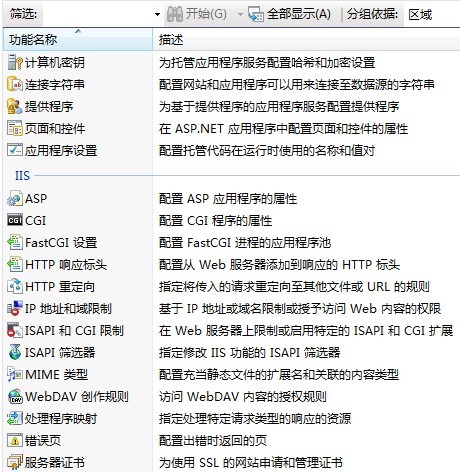Select the CGI row name
This screenshot has height=472, width=460.
35,221
